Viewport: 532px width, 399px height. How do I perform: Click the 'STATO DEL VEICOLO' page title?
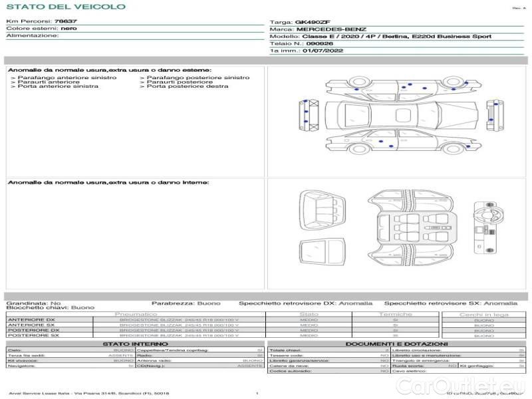coord(65,7)
